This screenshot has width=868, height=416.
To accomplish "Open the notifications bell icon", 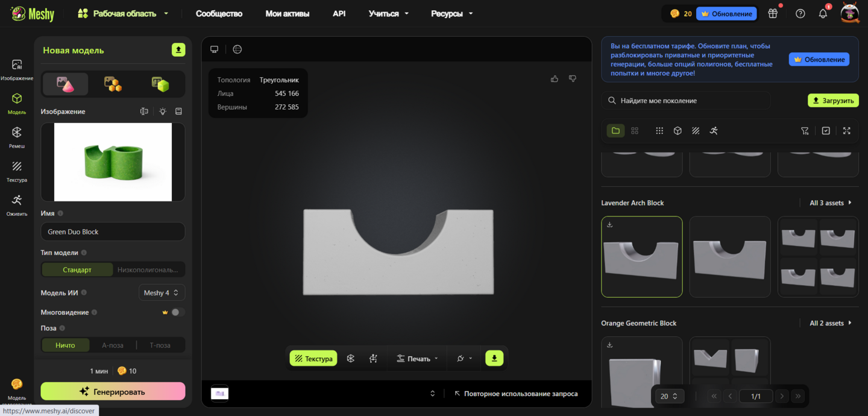I will point(823,13).
